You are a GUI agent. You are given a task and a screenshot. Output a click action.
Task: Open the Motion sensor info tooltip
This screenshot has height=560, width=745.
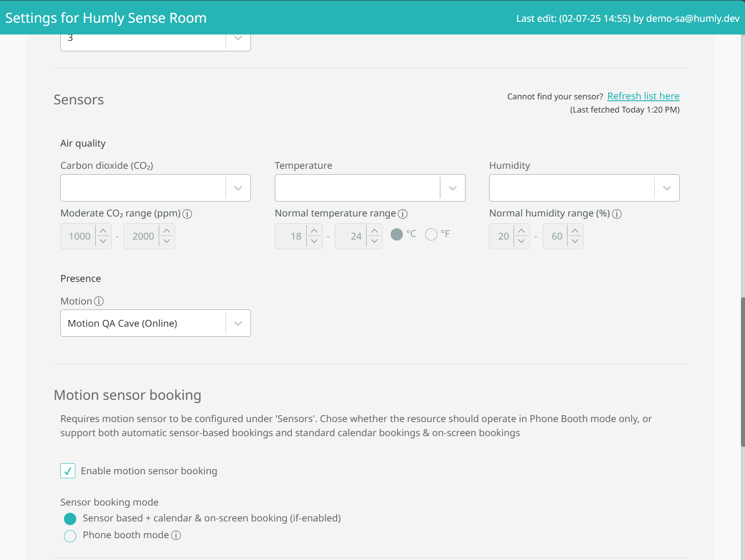(x=99, y=301)
